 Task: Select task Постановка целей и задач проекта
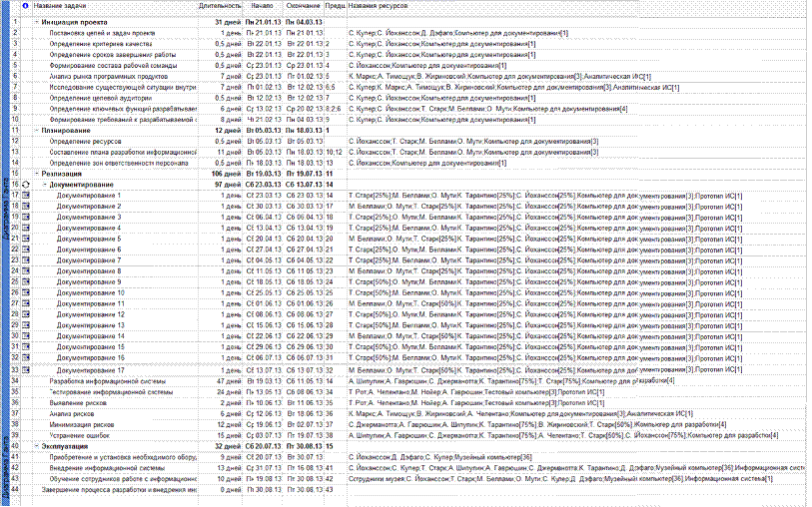(x=102, y=33)
